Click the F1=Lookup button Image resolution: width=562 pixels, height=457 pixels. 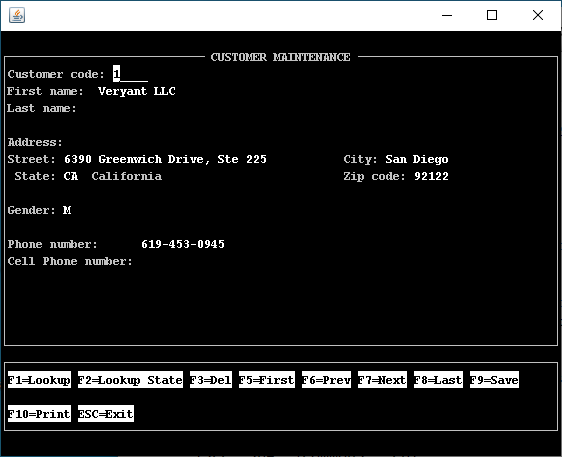pos(39,380)
